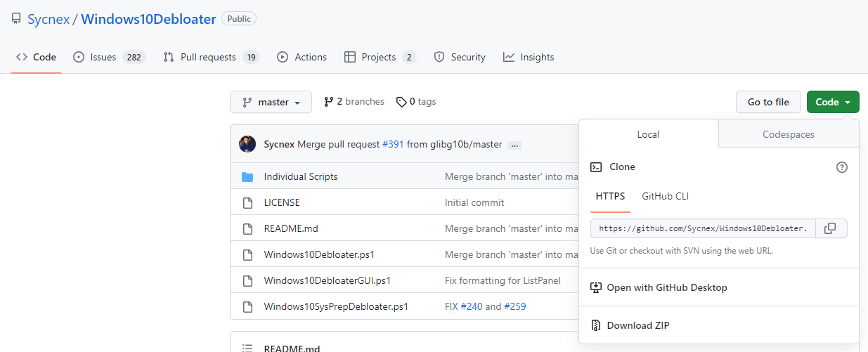Expand the master branch dropdown
The height and width of the screenshot is (352, 868).
coord(271,102)
